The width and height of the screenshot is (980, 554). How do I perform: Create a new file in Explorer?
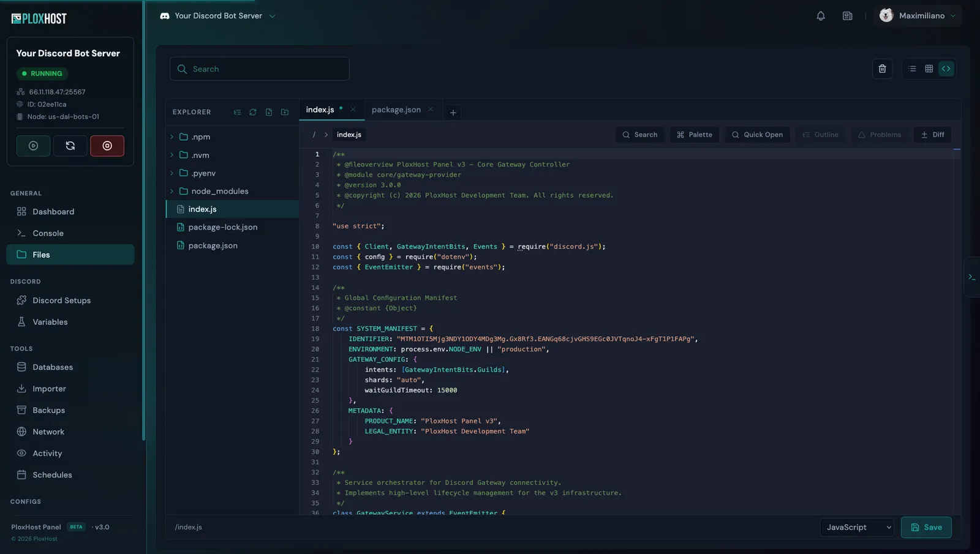(x=269, y=112)
